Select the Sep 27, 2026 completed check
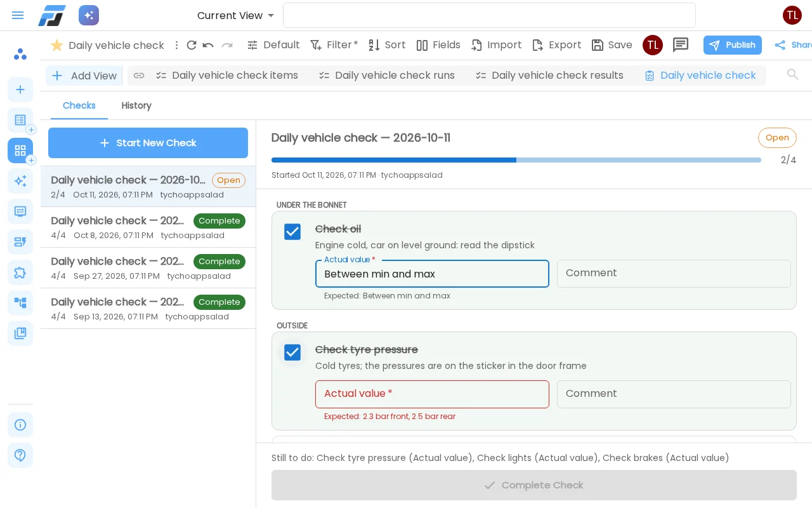This screenshot has width=812, height=508. (148, 268)
